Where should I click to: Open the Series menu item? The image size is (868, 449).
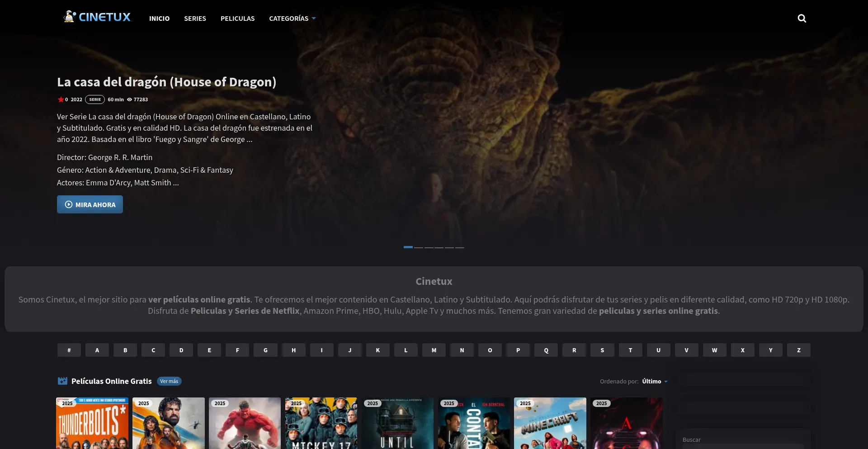click(195, 19)
